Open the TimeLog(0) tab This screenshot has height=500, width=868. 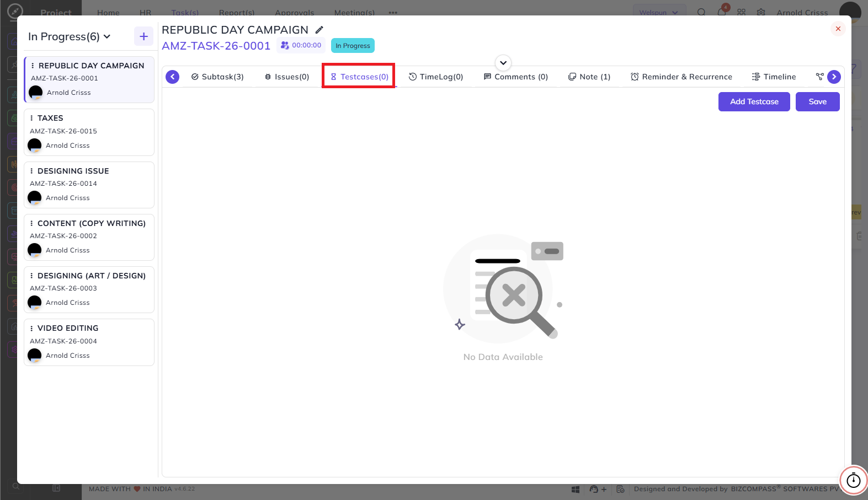click(436, 77)
